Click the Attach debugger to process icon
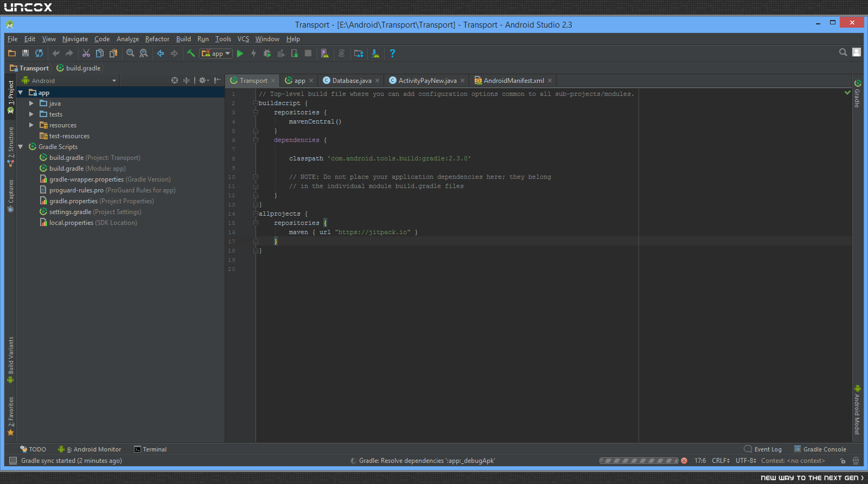Screen dimensions: 868x484 tap(295, 53)
